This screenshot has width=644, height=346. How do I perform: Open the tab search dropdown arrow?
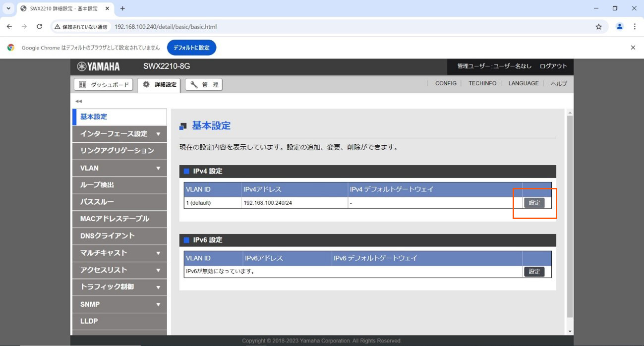pyautogui.click(x=8, y=8)
